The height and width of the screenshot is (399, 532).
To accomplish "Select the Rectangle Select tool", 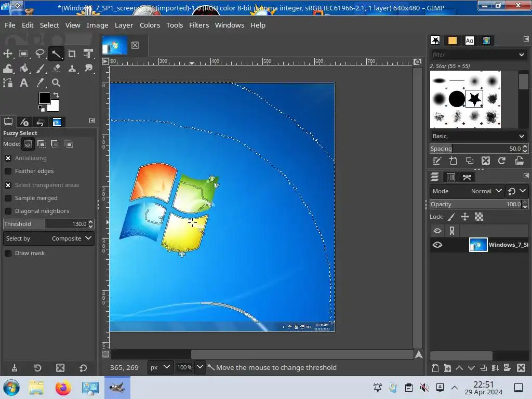I will pos(23,54).
